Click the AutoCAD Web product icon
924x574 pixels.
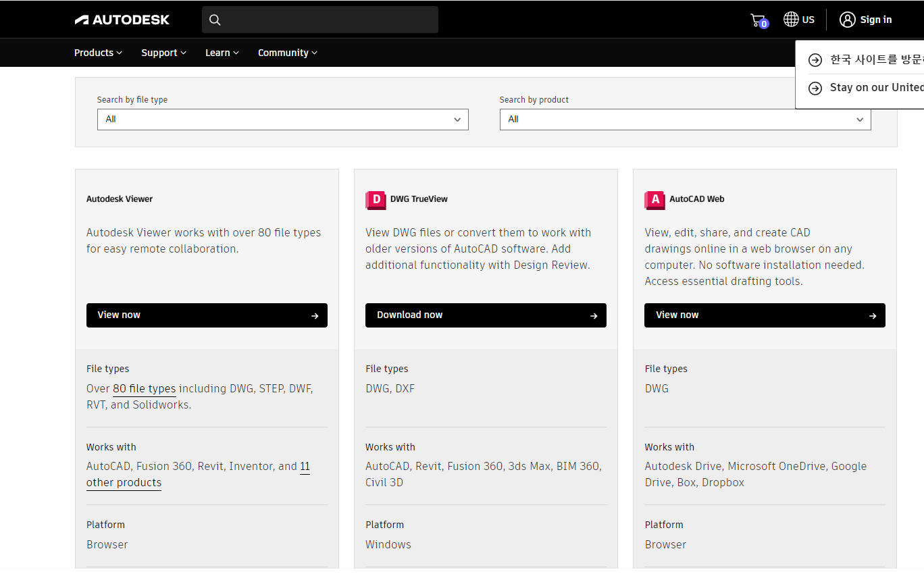pyautogui.click(x=654, y=199)
